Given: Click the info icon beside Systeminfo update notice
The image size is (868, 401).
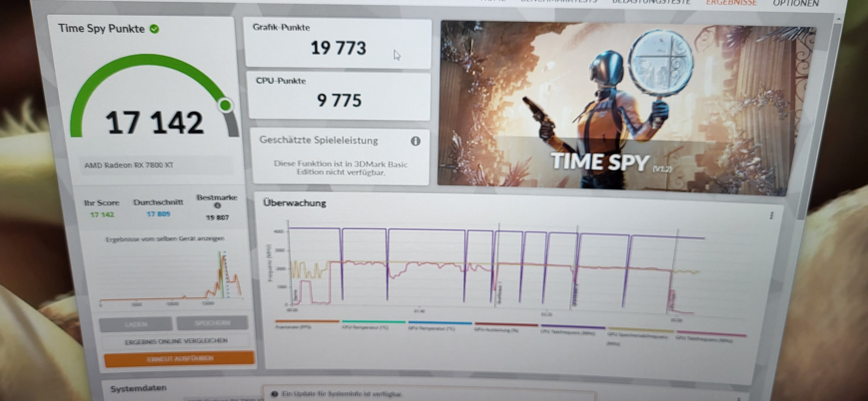Looking at the screenshot, I should pyautogui.click(x=274, y=394).
